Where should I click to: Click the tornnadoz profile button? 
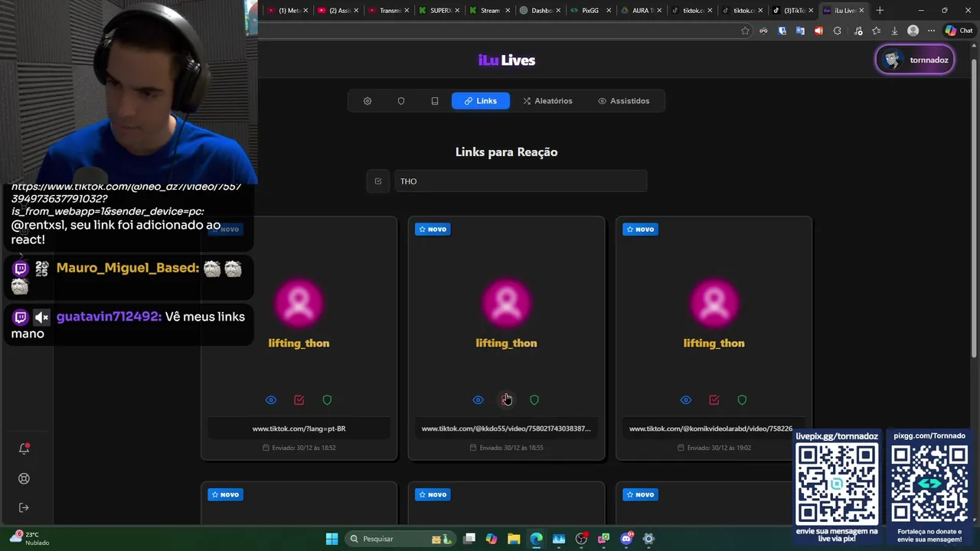click(x=915, y=60)
